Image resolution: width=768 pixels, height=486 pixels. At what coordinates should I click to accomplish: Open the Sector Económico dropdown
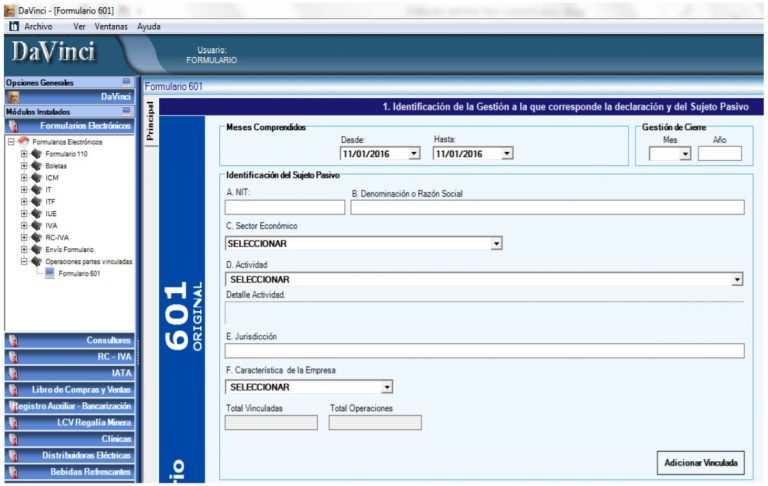496,244
